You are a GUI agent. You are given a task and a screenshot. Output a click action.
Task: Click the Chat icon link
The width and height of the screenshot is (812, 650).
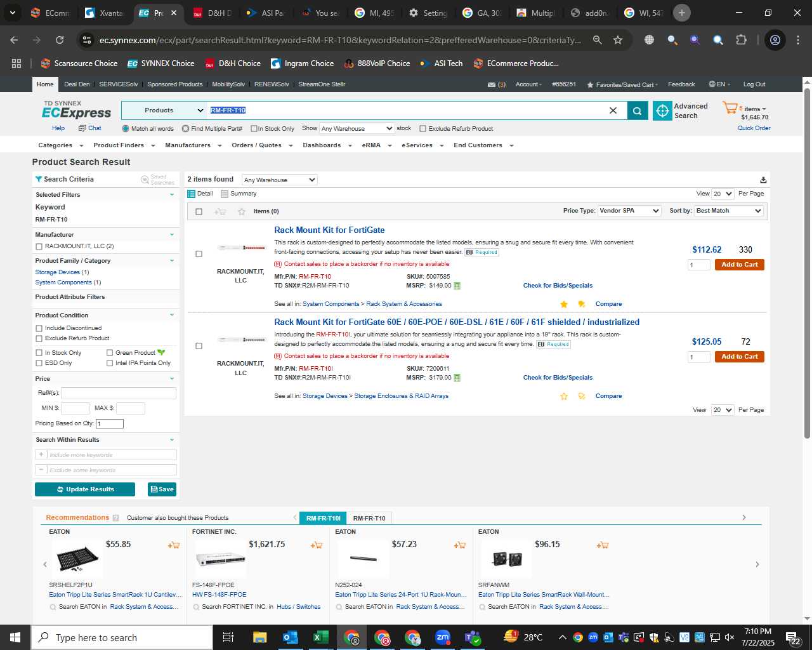[90, 128]
